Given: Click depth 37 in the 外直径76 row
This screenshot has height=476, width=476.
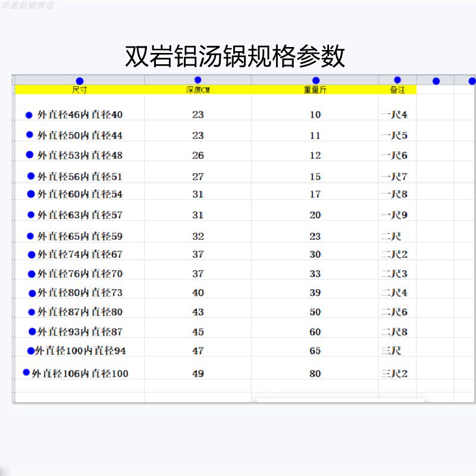Looking at the screenshot, I should point(198,274).
